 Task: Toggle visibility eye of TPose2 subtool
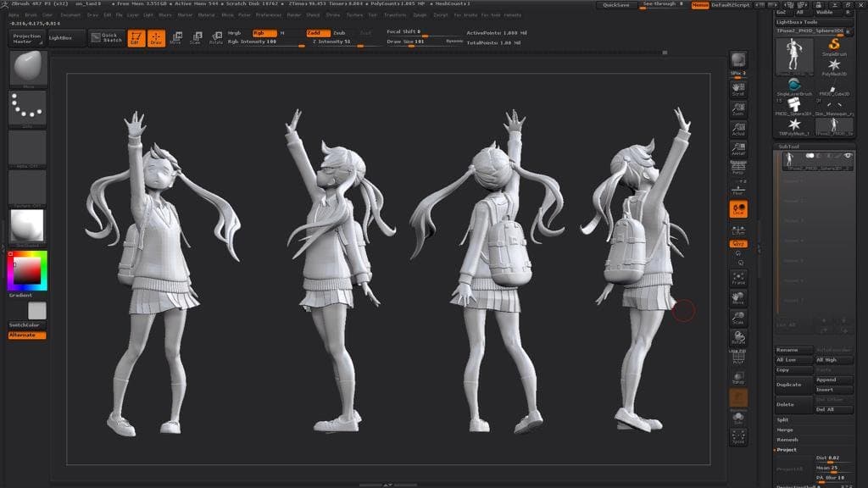(x=848, y=157)
